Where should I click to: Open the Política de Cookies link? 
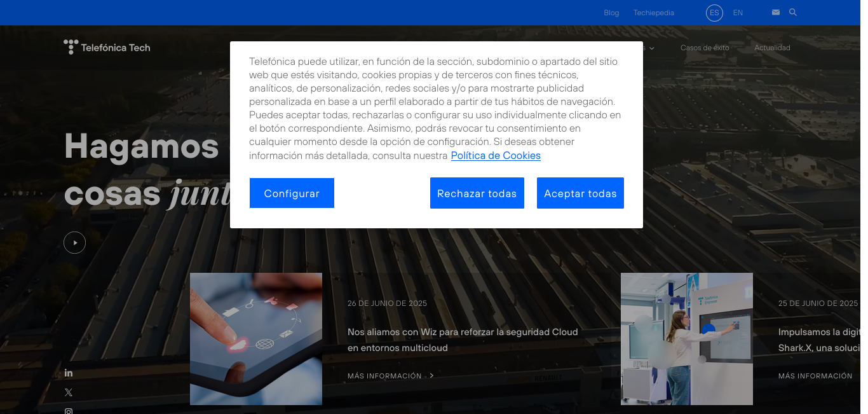(496, 156)
